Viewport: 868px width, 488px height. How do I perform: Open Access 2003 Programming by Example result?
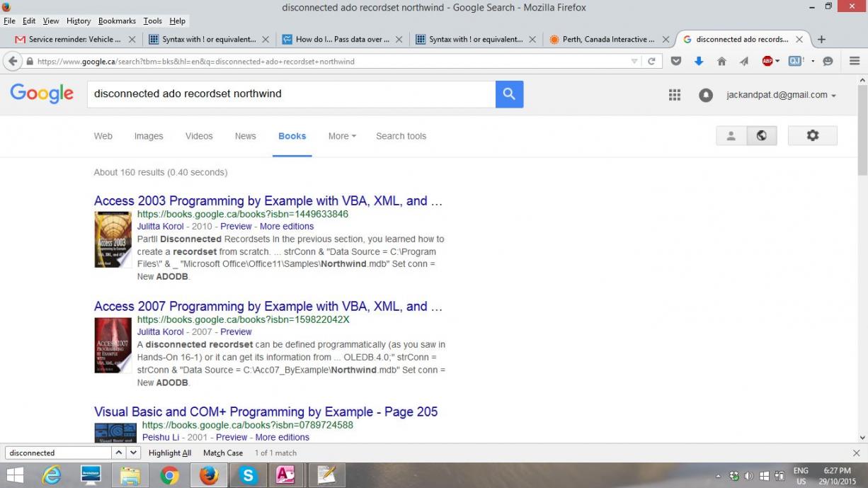click(268, 201)
